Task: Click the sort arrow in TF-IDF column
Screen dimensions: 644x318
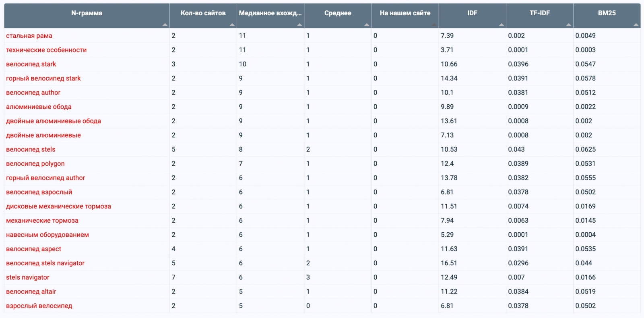Action: pyautogui.click(x=568, y=25)
